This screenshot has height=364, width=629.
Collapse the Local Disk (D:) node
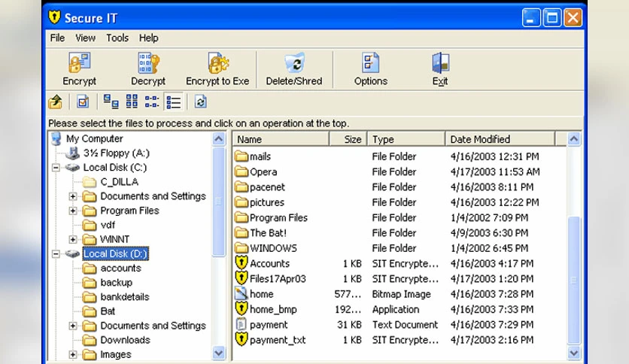56,253
